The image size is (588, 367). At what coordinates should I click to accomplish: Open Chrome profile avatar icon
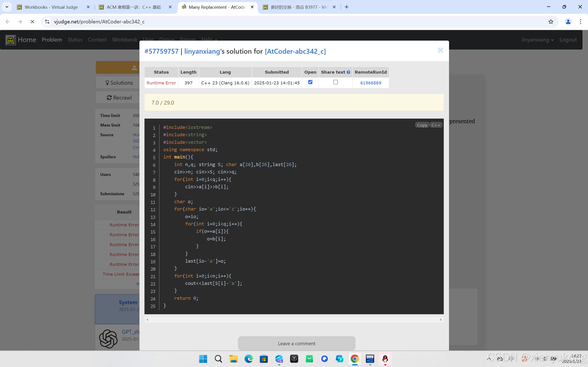click(568, 22)
